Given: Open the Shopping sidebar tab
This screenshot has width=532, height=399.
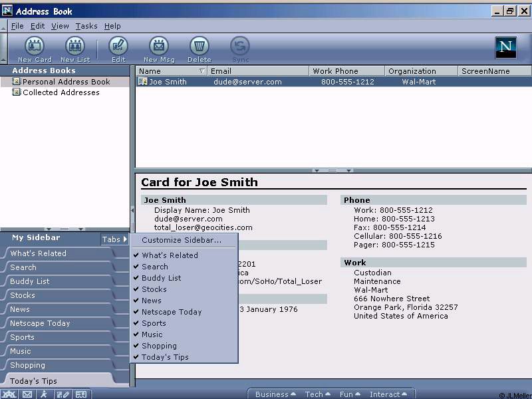Looking at the screenshot, I should tap(59, 365).
